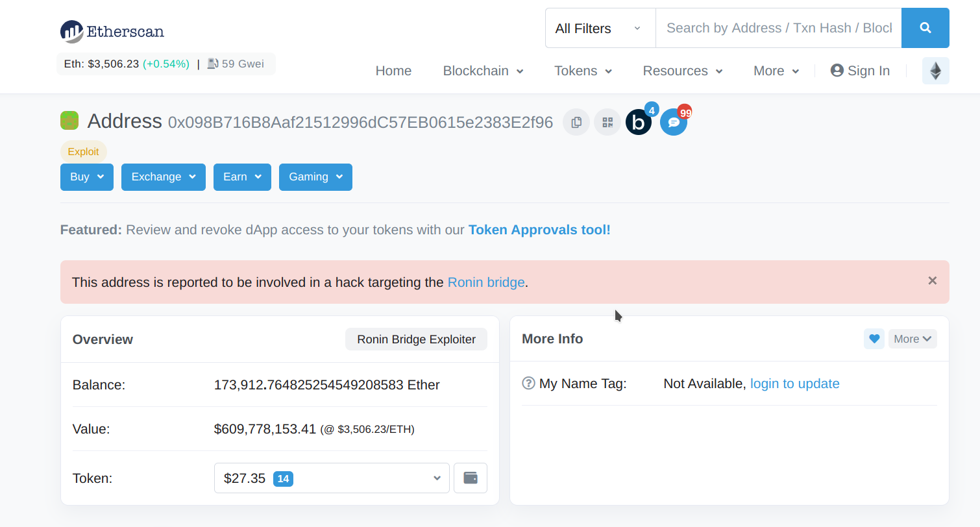Click the gas pump Gwei indicator
This screenshot has width=980, height=527.
[x=236, y=64]
